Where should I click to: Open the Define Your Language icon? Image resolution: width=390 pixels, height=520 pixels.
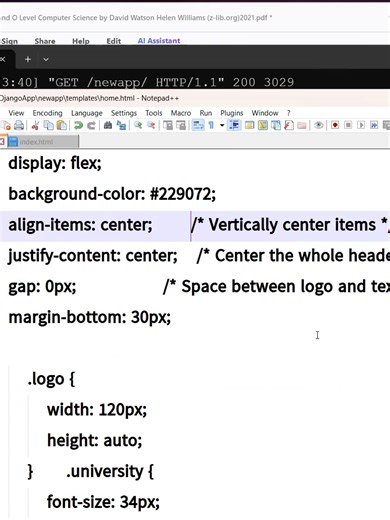pos(249,125)
